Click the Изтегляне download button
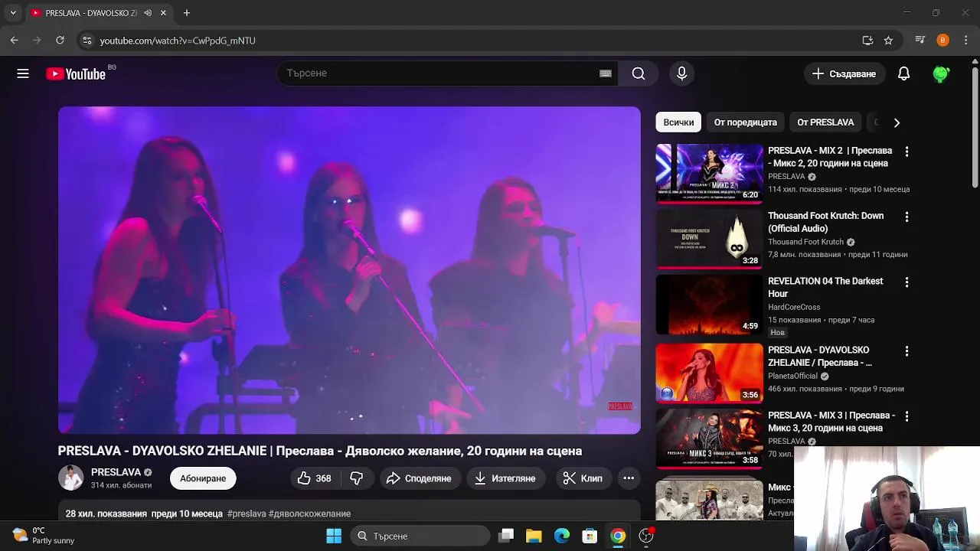Screen dimensions: 980x551 pyautogui.click(x=505, y=478)
